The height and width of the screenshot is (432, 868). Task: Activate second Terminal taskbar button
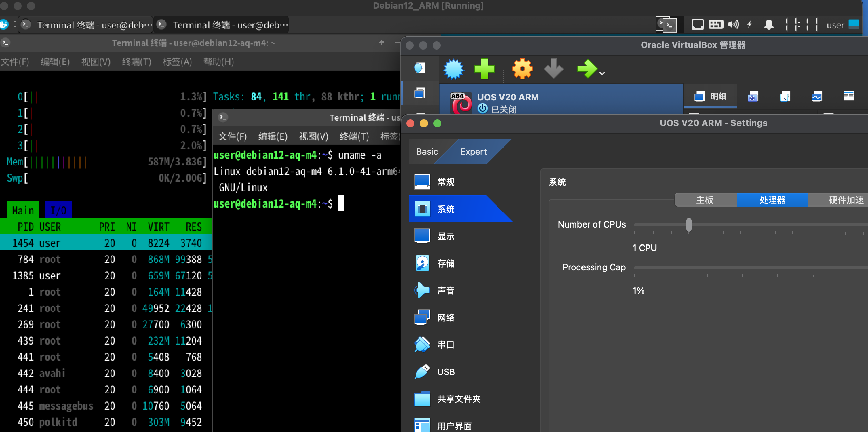(221, 25)
